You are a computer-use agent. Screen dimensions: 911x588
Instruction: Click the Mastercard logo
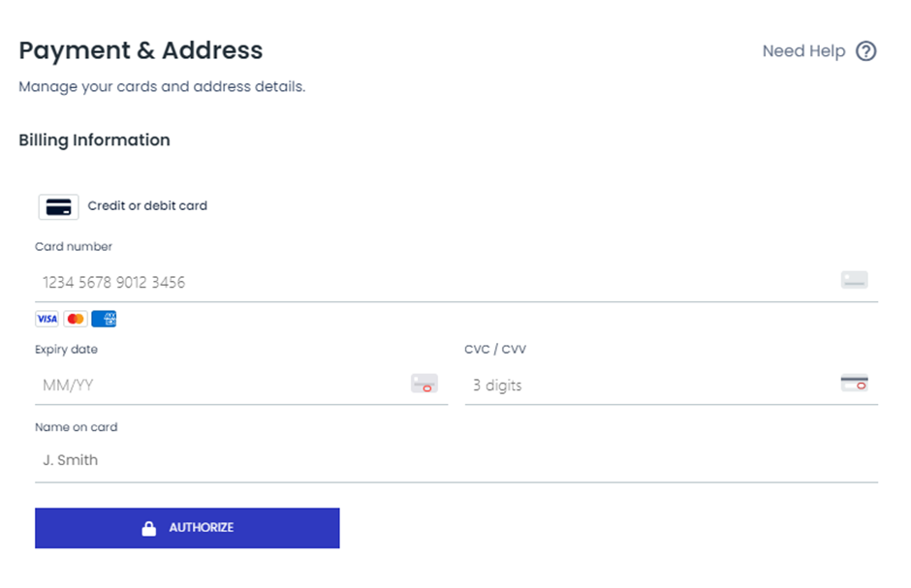[75, 319]
